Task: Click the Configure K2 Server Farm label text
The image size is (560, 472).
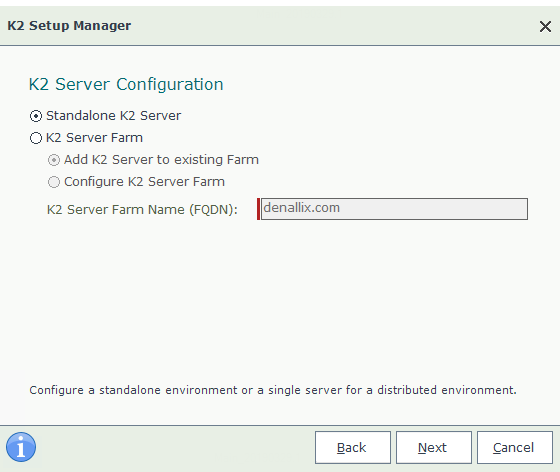Action: point(144,182)
